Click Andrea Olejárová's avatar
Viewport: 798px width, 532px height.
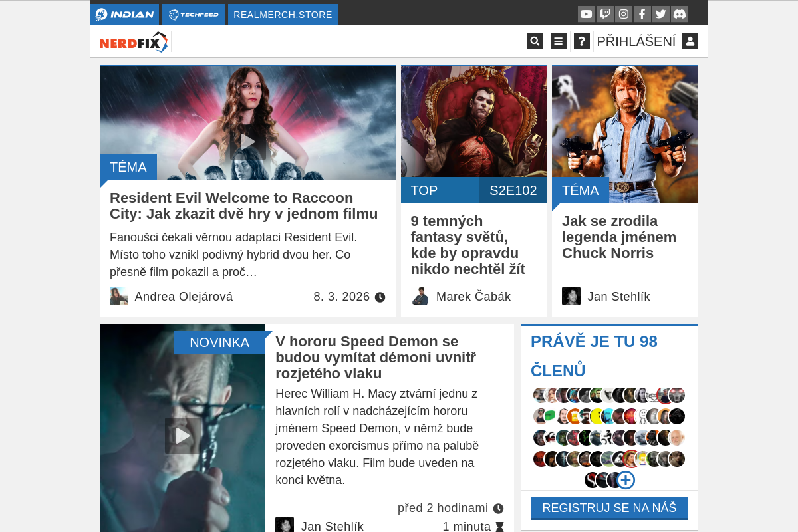(x=119, y=296)
